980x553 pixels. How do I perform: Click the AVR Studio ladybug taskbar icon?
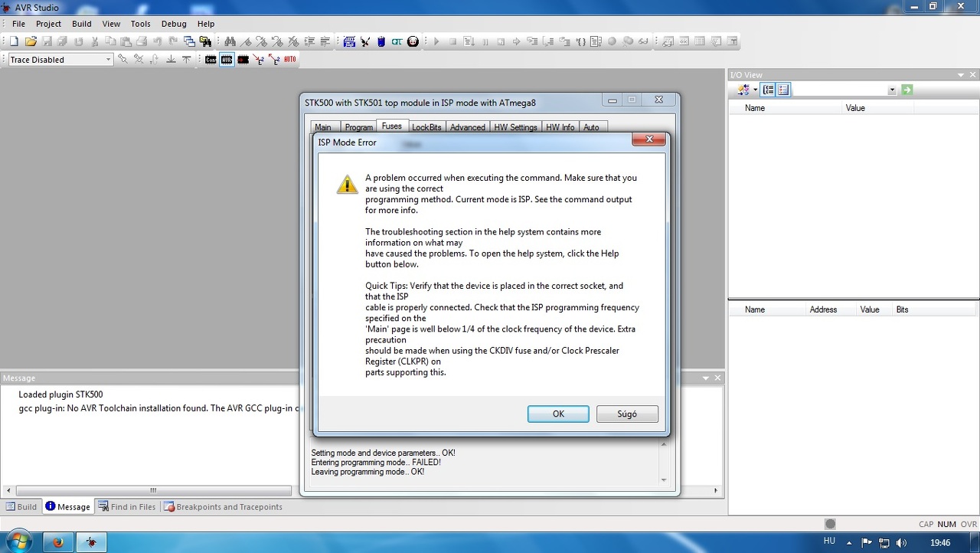point(92,542)
